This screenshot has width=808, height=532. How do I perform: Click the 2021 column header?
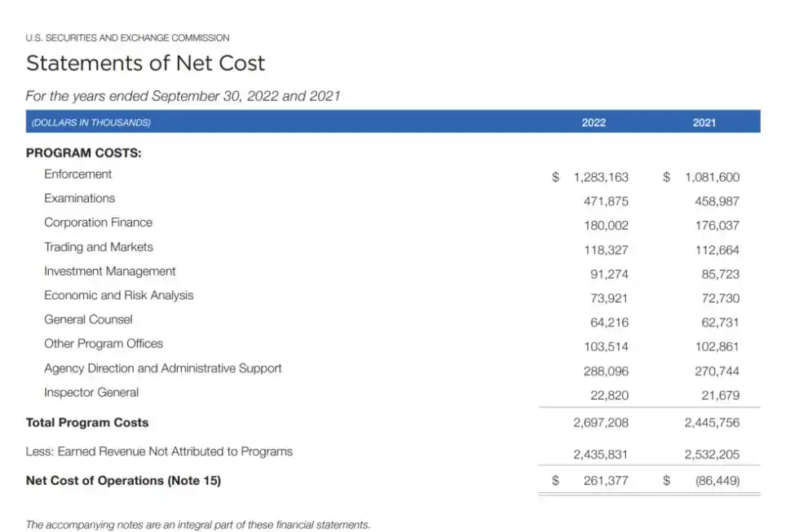click(x=704, y=122)
